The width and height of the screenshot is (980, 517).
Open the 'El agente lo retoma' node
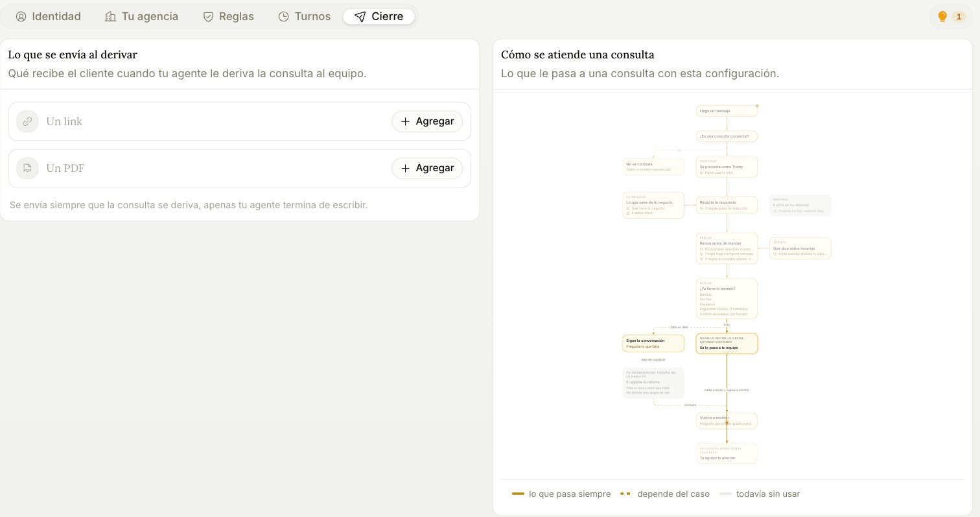(653, 383)
